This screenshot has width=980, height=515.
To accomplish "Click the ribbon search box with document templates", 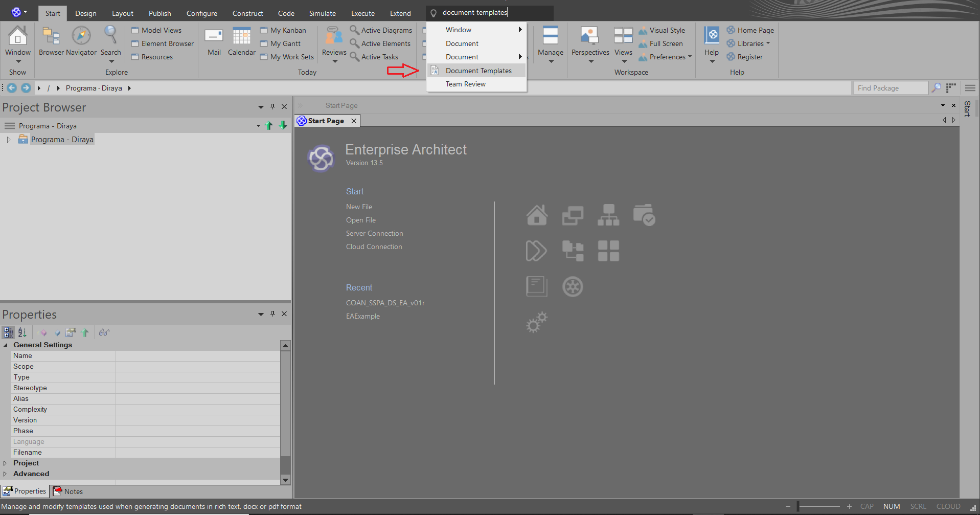I will pyautogui.click(x=490, y=13).
